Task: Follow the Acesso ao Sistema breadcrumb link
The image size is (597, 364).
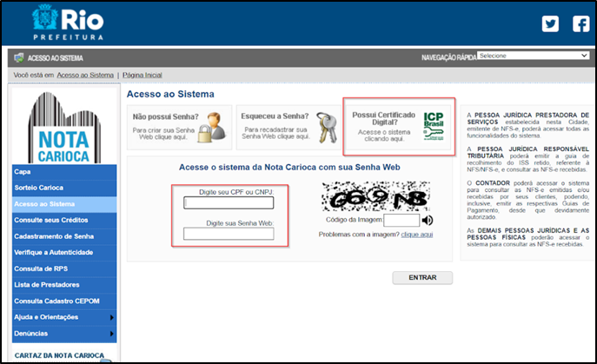Action: pyautogui.click(x=85, y=75)
